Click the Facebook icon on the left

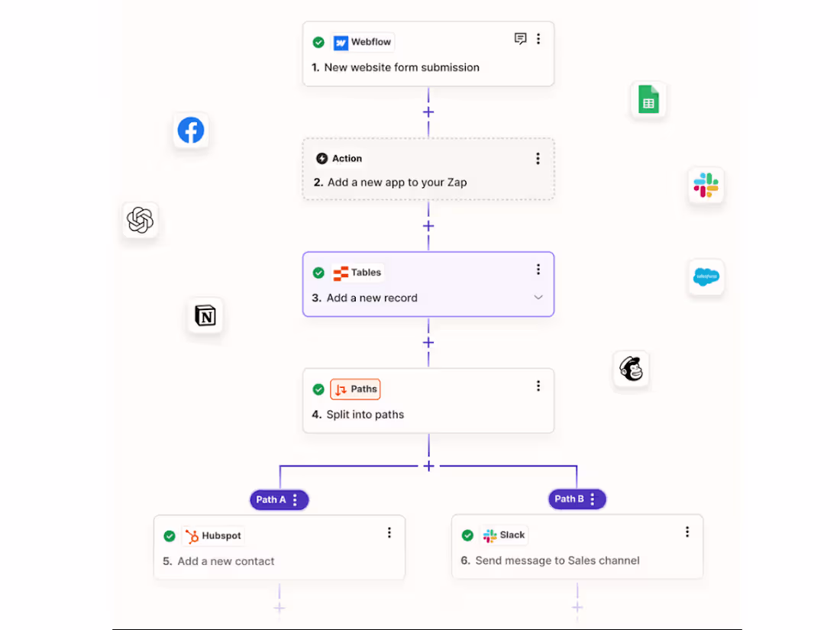coord(190,130)
